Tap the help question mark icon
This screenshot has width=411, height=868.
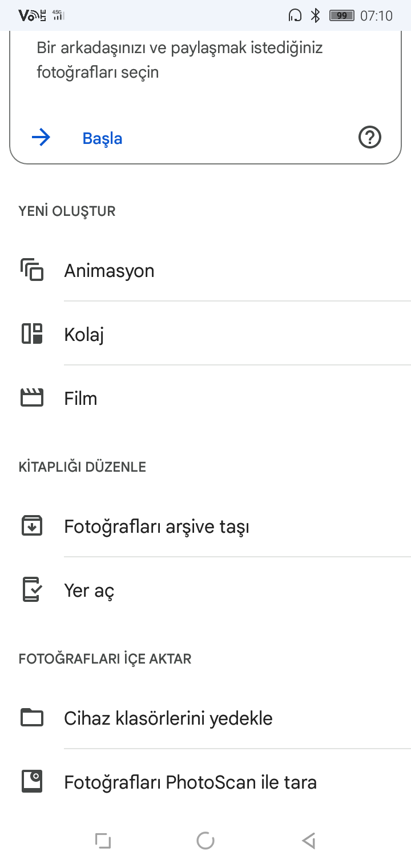tap(370, 138)
